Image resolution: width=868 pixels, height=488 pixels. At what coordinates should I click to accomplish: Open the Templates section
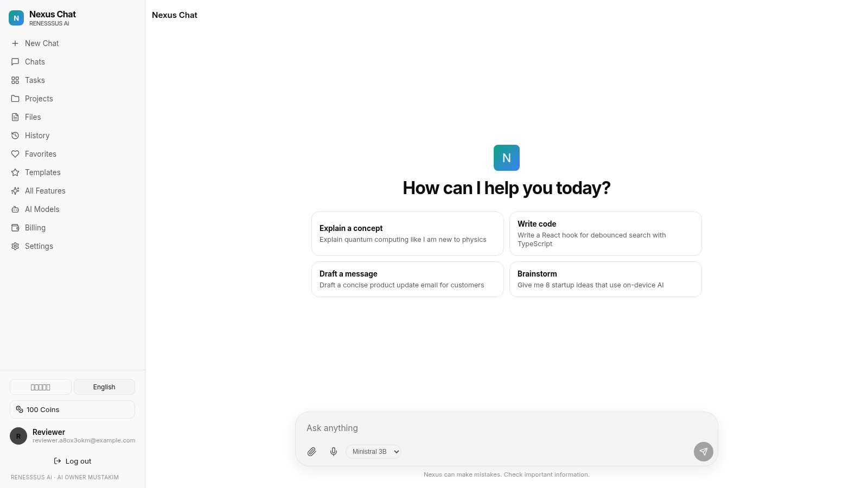pyautogui.click(x=72, y=172)
